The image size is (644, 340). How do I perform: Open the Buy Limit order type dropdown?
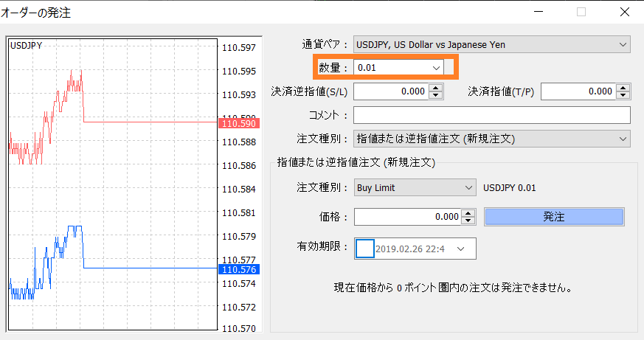point(415,187)
